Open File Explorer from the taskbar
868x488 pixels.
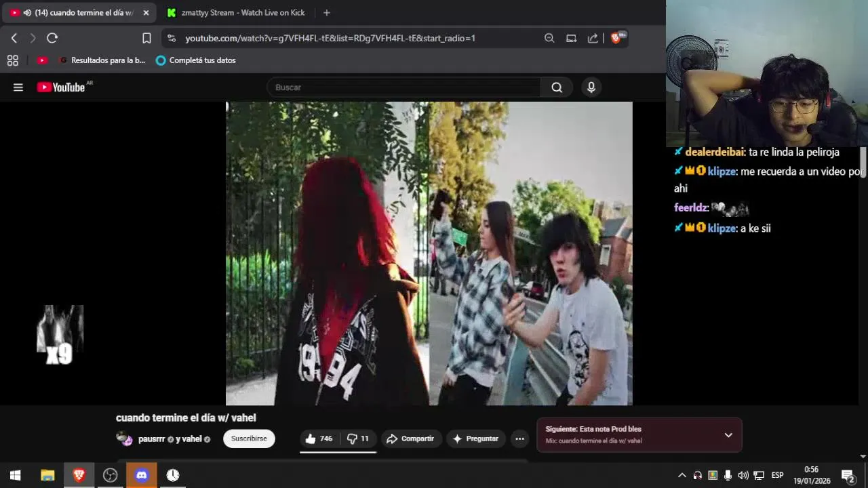(47, 475)
